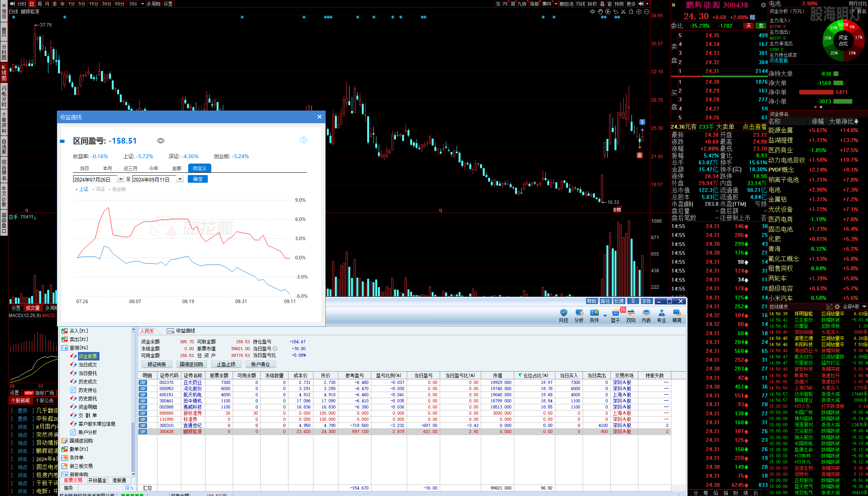Open details icon for 亚太药业 row
Screen dimensions: 868x496
pyautogui.click(x=143, y=382)
